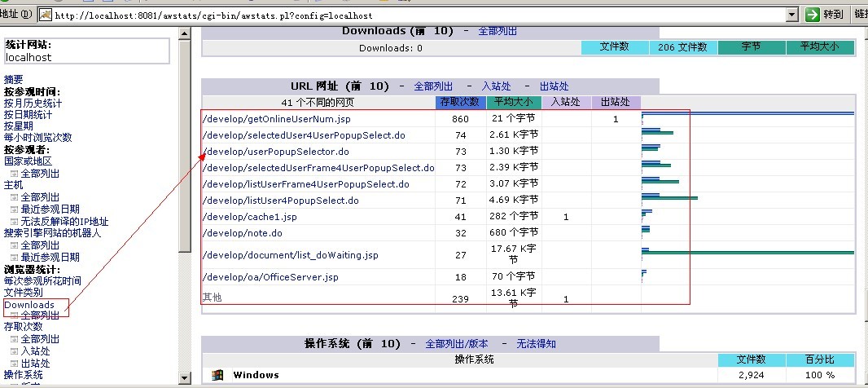
Task: Click /develop/userPopupSelector.do entry
Action: (x=276, y=152)
